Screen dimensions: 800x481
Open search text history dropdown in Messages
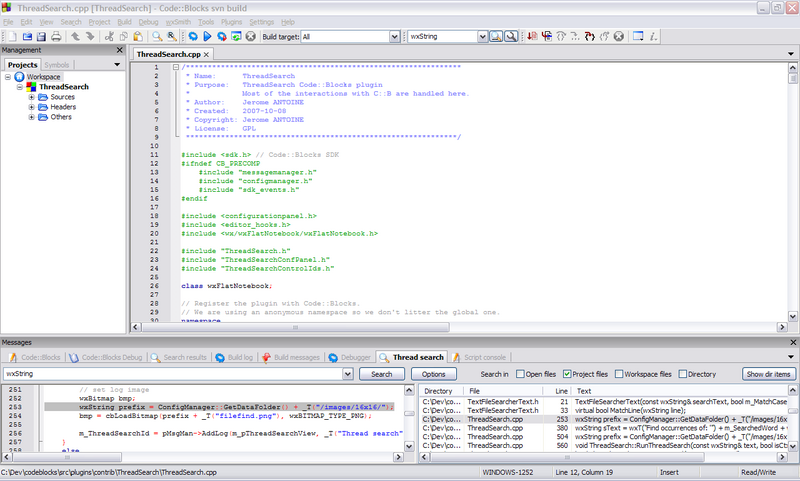tap(347, 374)
